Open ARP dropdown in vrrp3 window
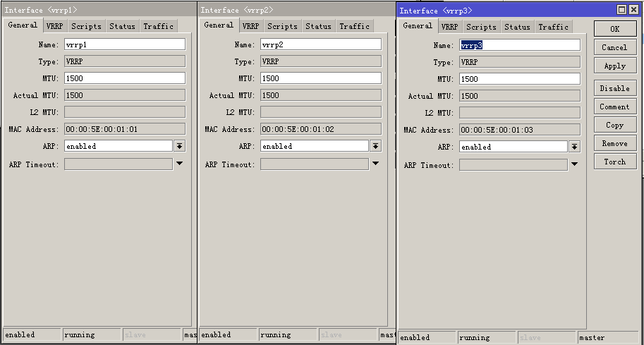The image size is (644, 345). [574, 147]
